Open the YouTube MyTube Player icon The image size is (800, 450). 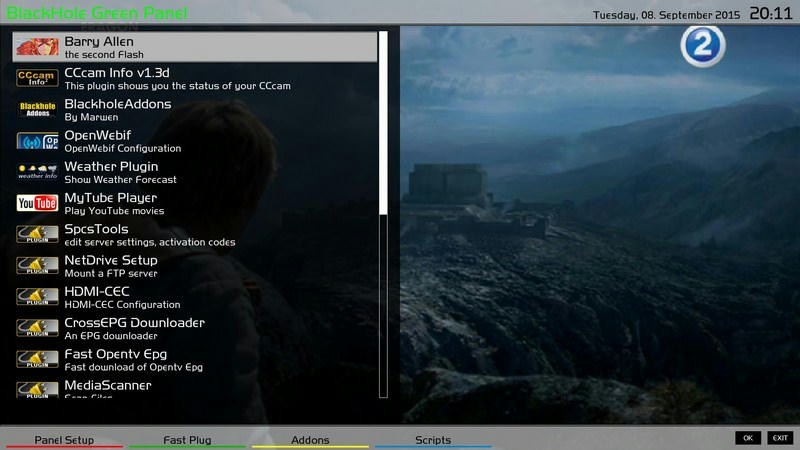pyautogui.click(x=37, y=203)
